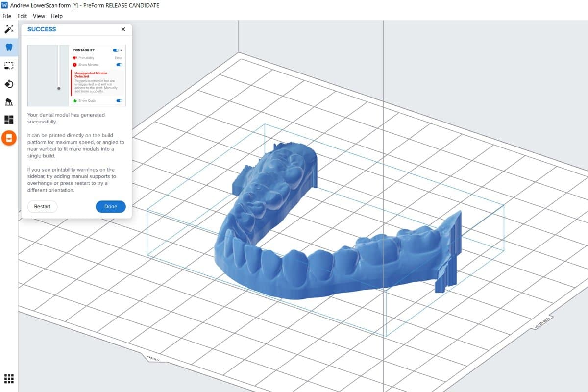The height and width of the screenshot is (392, 588).
Task: Turn off the Show Cups toggle
Action: click(118, 100)
